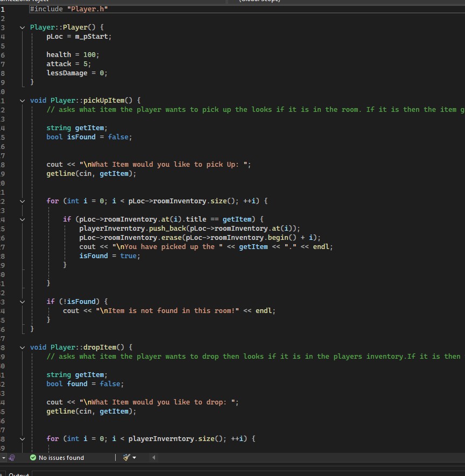The image size is (465, 476).
Task: Collapse the Player::Player() constructor block
Action: point(22,27)
